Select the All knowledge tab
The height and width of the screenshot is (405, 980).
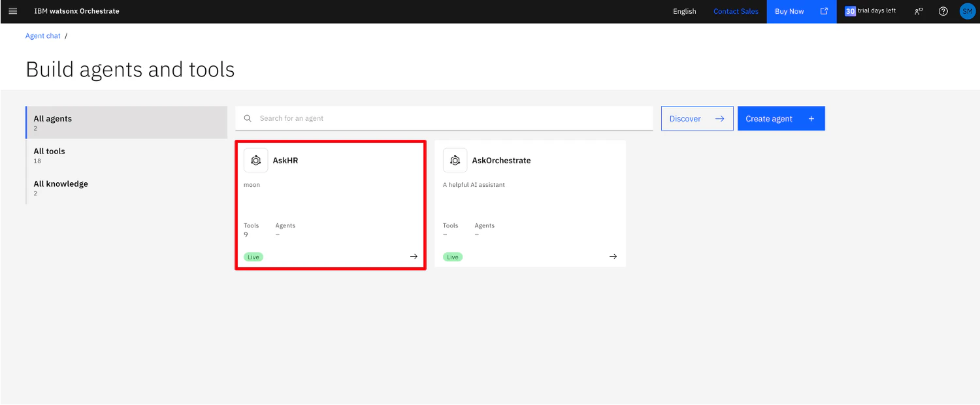point(127,187)
